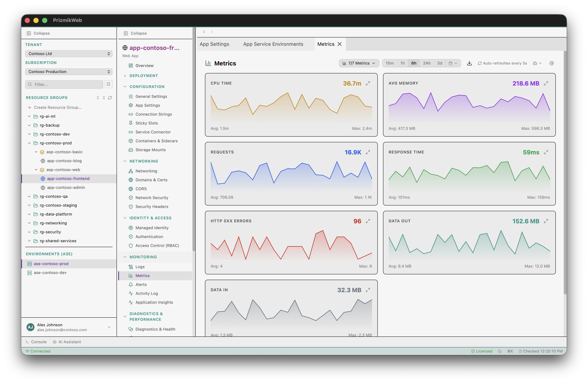The height and width of the screenshot is (383, 588).
Task: Switch time range to 15m
Action: (x=390, y=63)
